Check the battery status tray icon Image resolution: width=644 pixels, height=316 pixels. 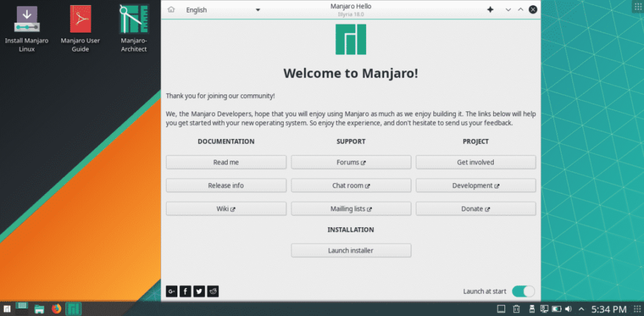(557, 308)
